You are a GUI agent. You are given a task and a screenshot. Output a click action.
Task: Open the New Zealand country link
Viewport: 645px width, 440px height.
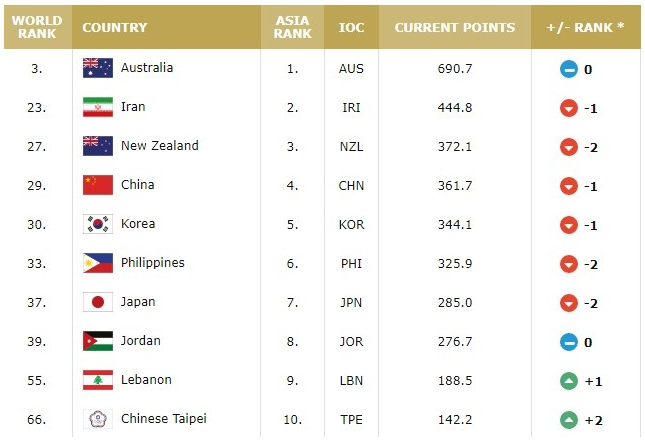tap(160, 146)
